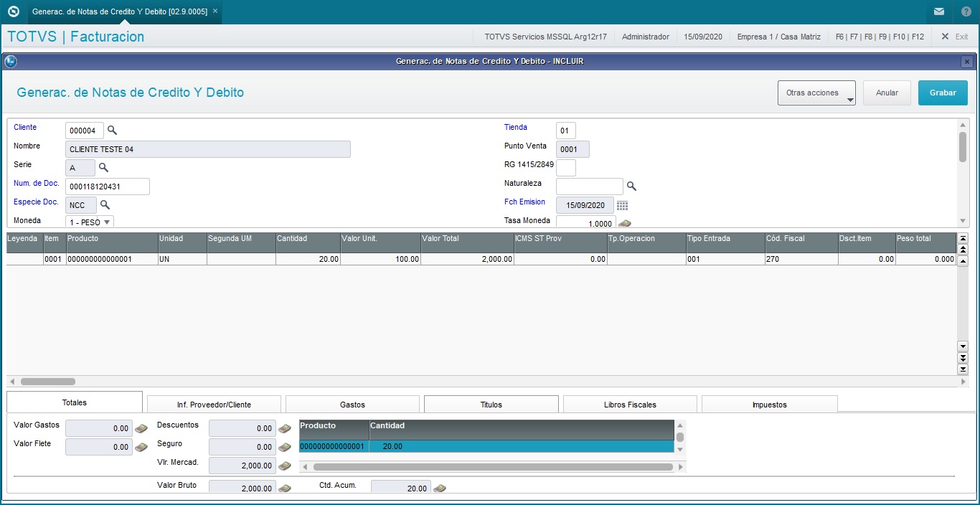Click the Tipo Entrada cell 001
This screenshot has width=980, height=505.
(726, 259)
